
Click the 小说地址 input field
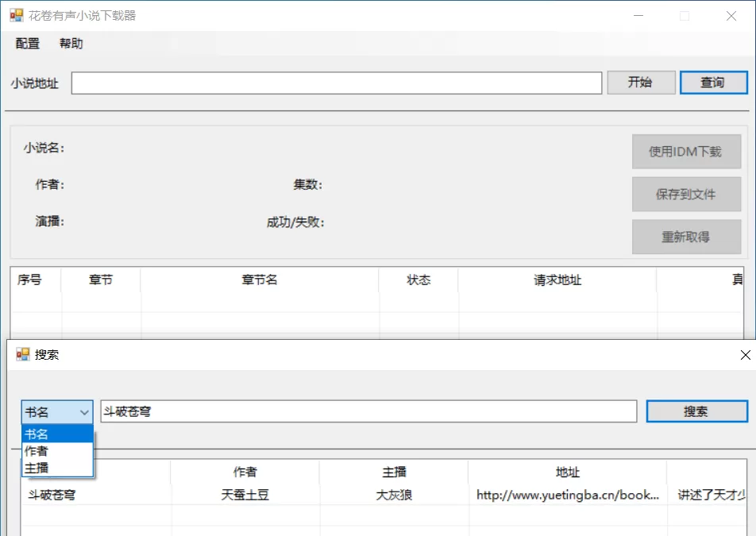coord(337,83)
